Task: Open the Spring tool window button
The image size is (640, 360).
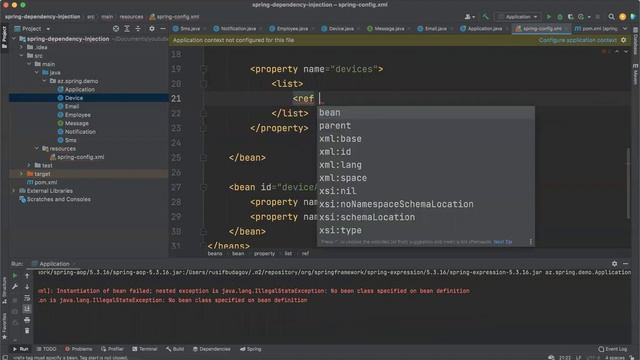Action: pos(251,349)
